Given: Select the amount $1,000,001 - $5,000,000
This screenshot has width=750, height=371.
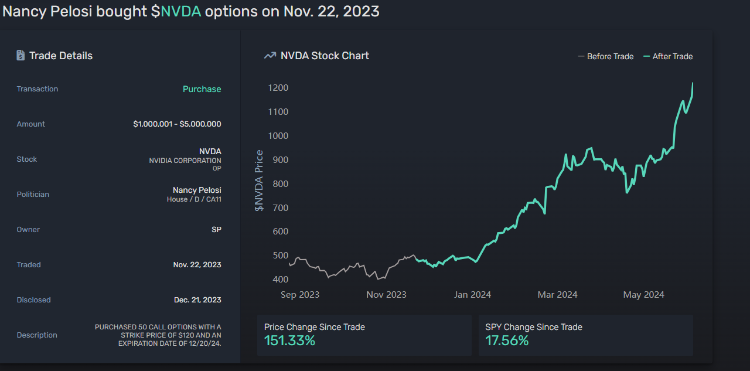Looking at the screenshot, I should (x=177, y=124).
